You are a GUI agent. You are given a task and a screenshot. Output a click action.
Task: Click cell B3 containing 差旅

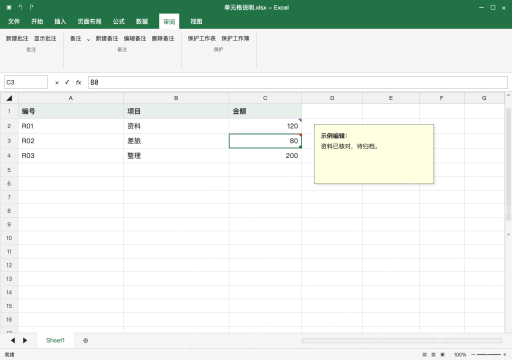pyautogui.click(x=176, y=141)
